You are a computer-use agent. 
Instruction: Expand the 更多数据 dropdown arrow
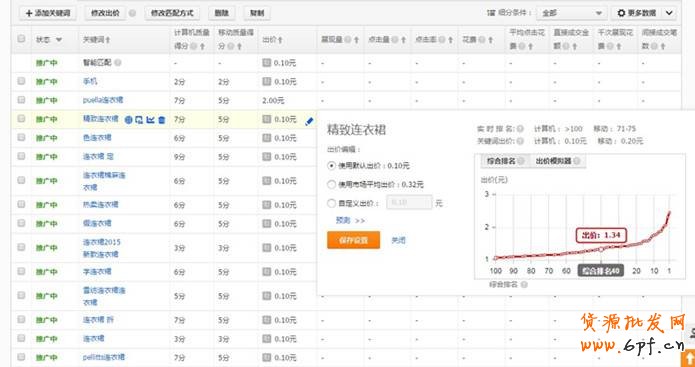click(669, 13)
